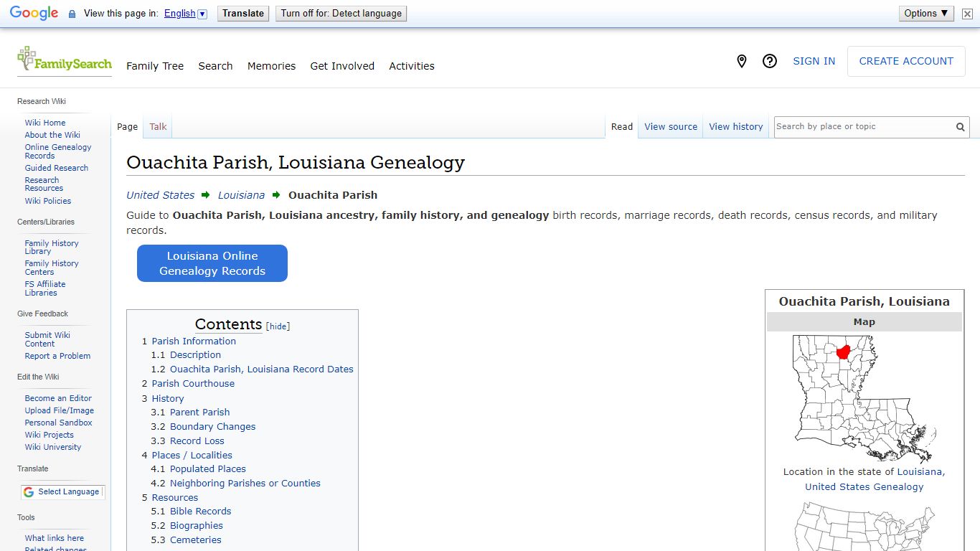Open the Family Tree menu
This screenshot has width=980, height=551.
(x=155, y=66)
